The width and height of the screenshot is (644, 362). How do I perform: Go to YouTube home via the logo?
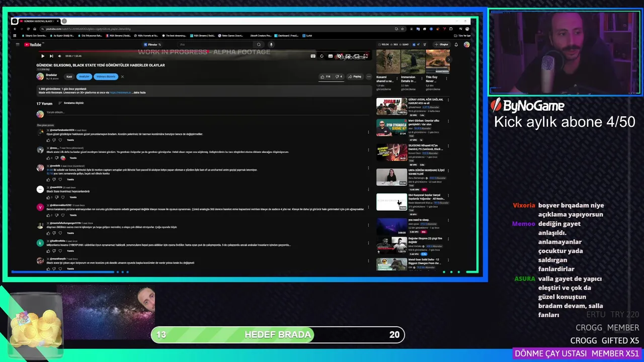pos(33,44)
